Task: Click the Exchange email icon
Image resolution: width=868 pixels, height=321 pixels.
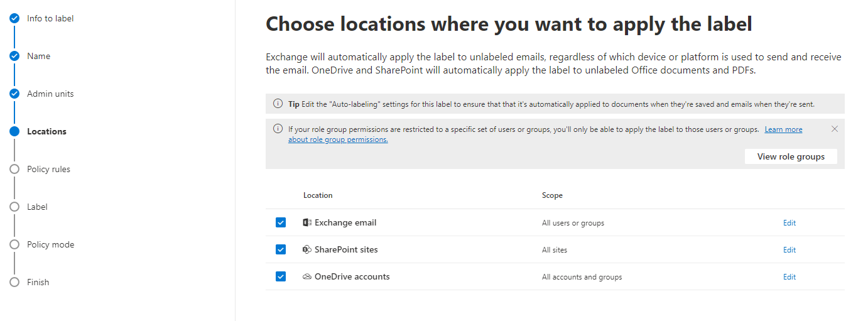Action: click(307, 222)
